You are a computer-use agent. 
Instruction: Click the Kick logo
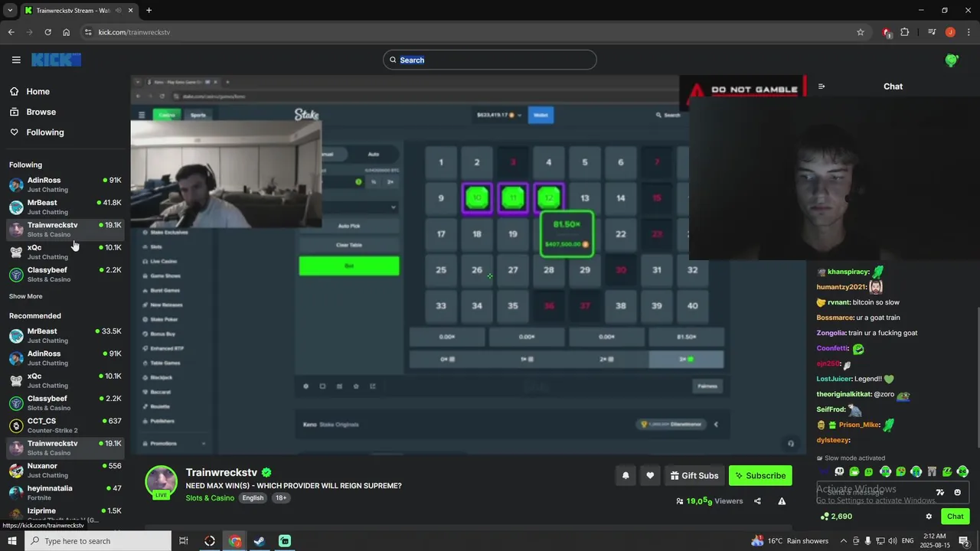coord(56,60)
